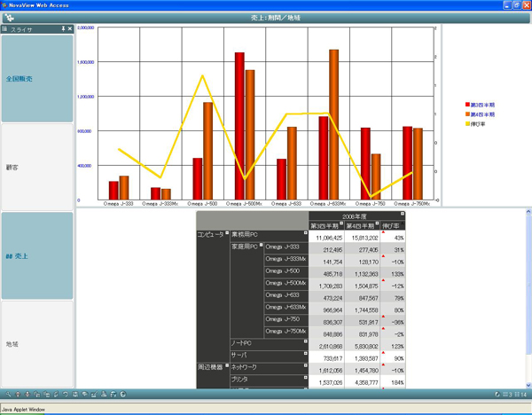Collapse the 周辺機器 row group
The width and height of the screenshot is (532, 415).
point(227,365)
